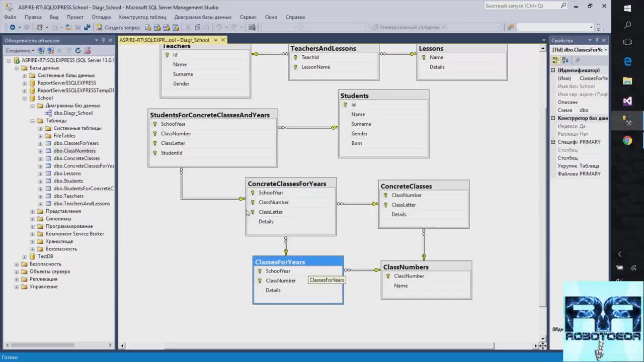
Task: Open the Соединить dropdown in Object Explorer
Action: click(x=20, y=50)
